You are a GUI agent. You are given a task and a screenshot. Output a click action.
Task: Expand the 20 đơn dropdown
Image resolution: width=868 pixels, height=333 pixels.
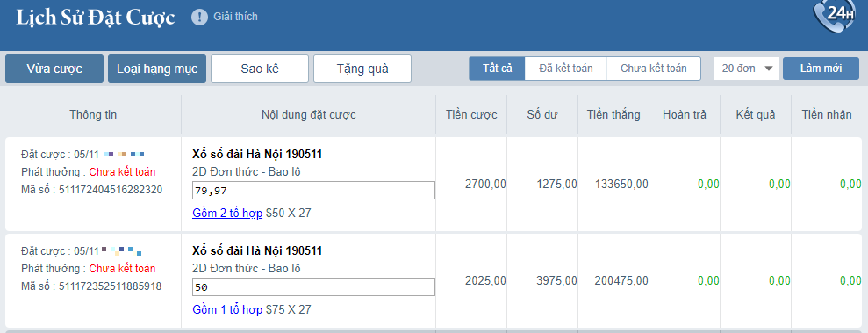tap(746, 69)
